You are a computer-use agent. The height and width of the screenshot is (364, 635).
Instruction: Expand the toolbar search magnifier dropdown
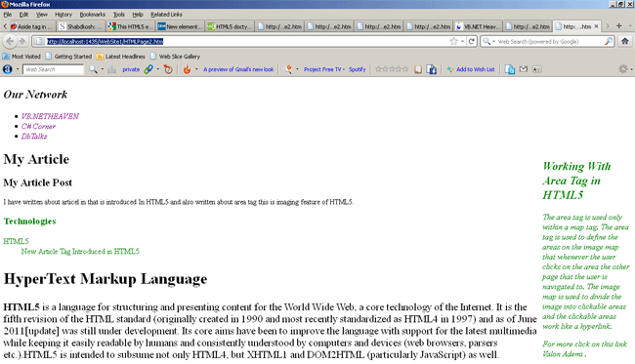(102, 69)
